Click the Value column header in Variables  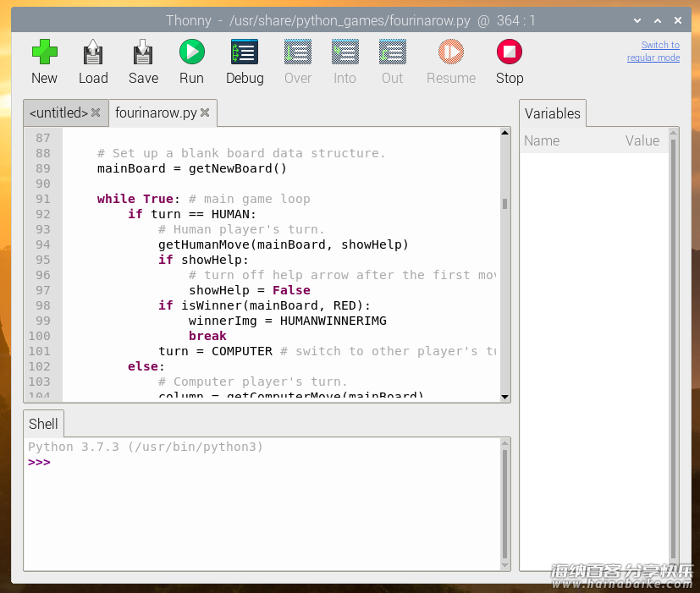(x=642, y=140)
